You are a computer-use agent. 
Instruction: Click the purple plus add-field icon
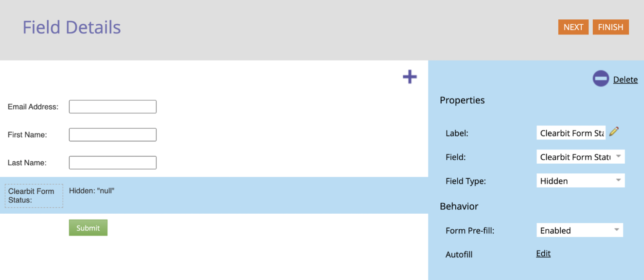[x=409, y=77]
